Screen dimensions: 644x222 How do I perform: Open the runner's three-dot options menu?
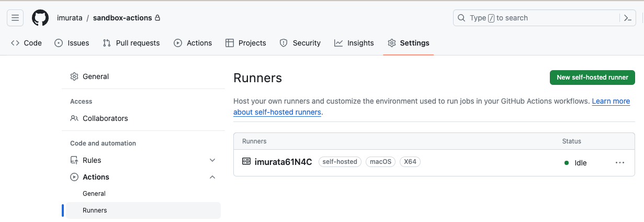click(x=620, y=163)
